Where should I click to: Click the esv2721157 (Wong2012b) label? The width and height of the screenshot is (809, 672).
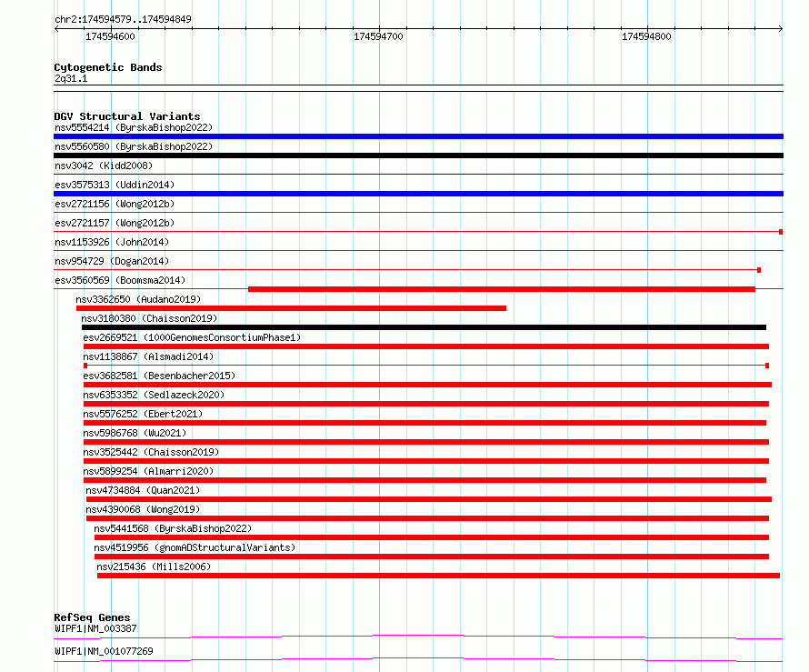114,223
